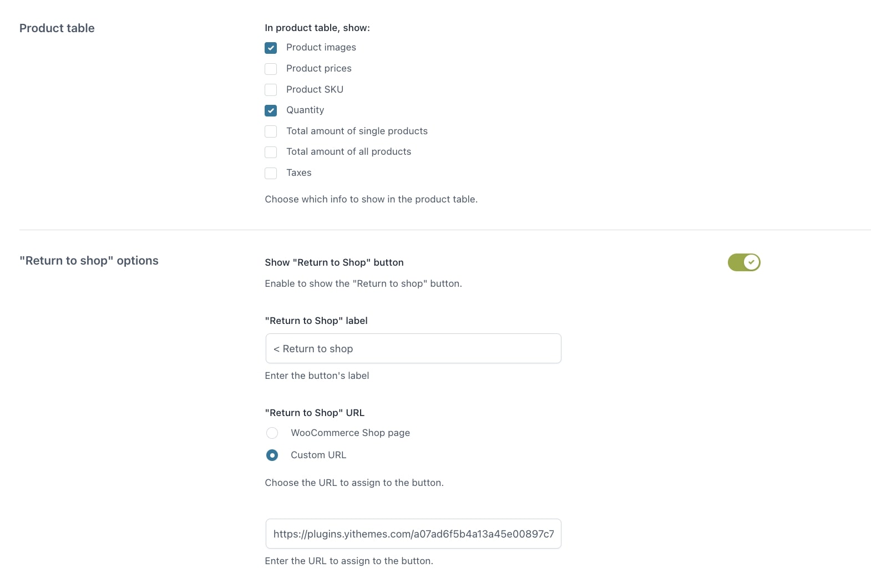
Task: Click "Enter the URL to assign" helper text
Action: (349, 561)
